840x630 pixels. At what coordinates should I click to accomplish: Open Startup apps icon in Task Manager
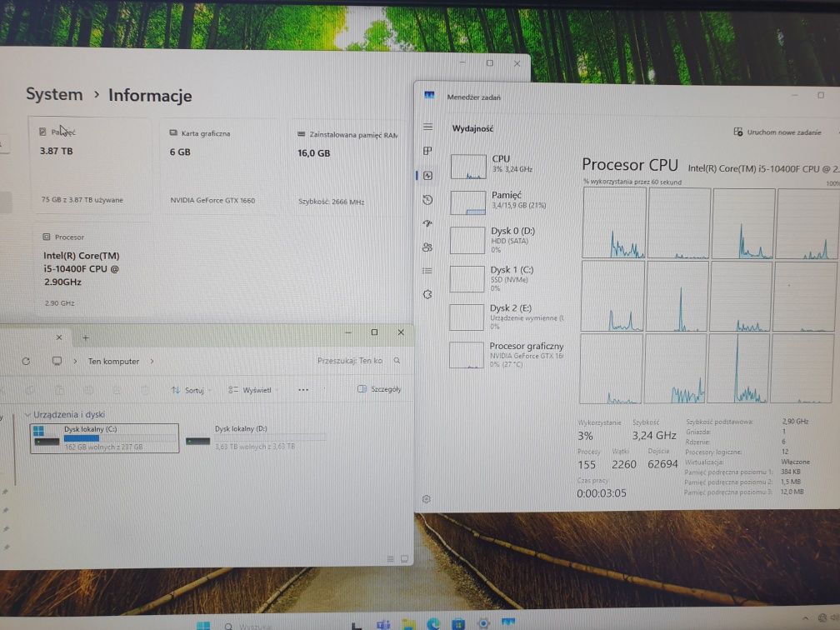point(427,223)
